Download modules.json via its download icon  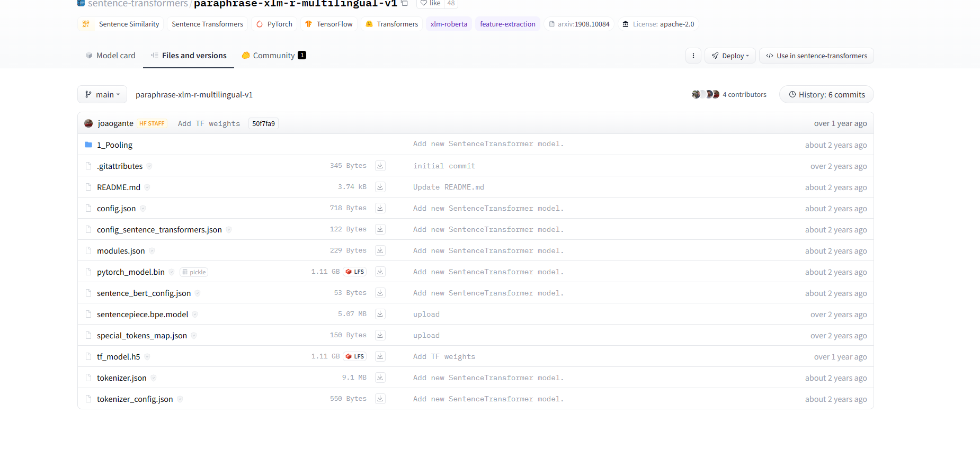380,250
